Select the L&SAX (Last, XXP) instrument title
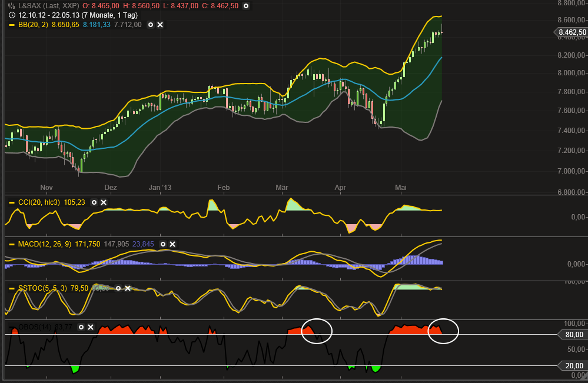Screen dimensions: 588x383 (x=49, y=6)
